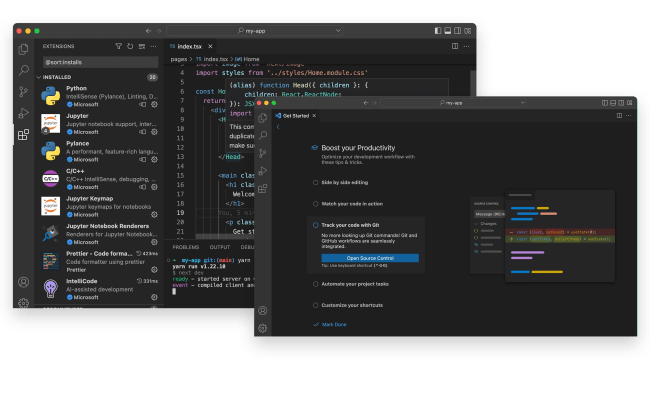Click the back window editor vertical scrollbar
Screen dimensions: 650x400
(473, 83)
